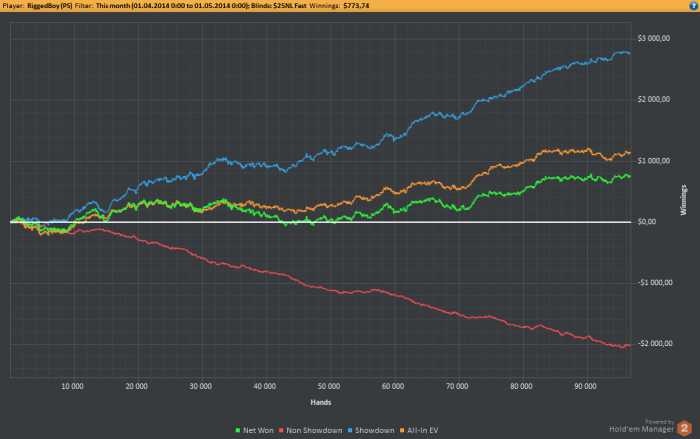Click the 80 000 hands axis label
The width and height of the screenshot is (700, 439).
tap(521, 386)
